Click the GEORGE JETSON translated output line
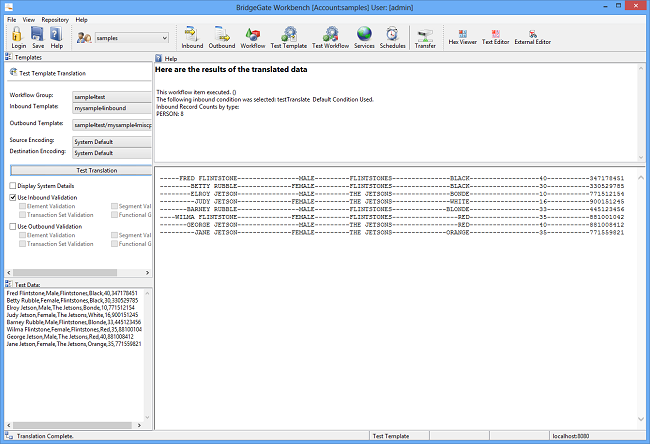Viewport: 650px width, 444px height. click(x=392, y=225)
